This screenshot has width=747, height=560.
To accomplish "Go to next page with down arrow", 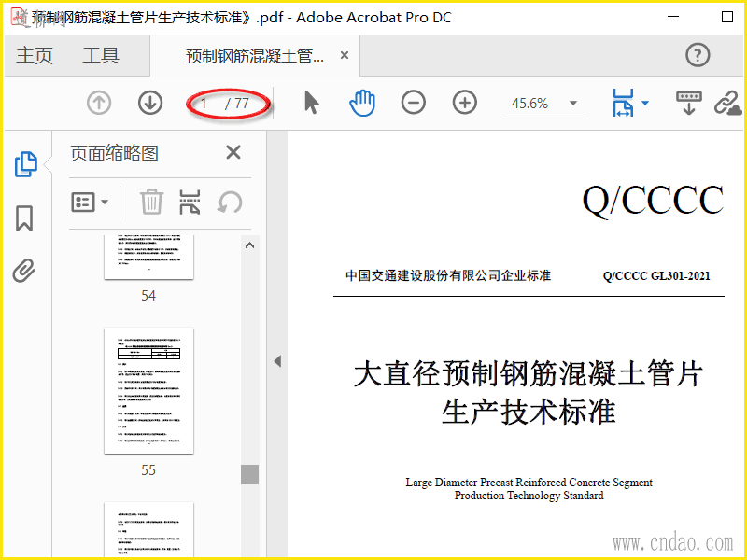I will click(x=150, y=103).
